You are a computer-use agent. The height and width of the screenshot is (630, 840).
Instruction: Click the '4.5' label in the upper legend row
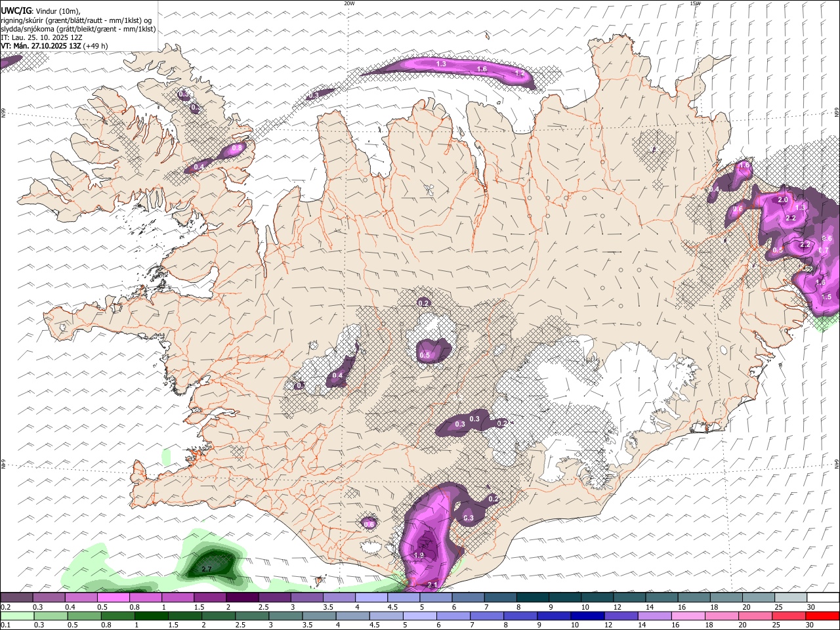(x=392, y=607)
